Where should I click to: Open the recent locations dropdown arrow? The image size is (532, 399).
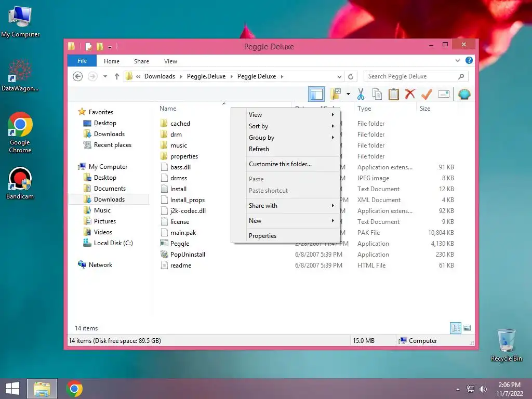click(105, 76)
